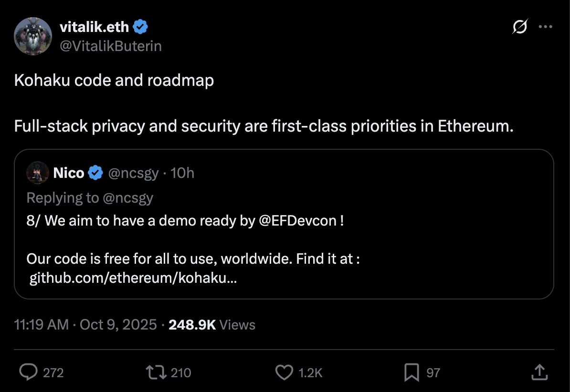
Task: Click the Nico display name
Action: coord(69,173)
